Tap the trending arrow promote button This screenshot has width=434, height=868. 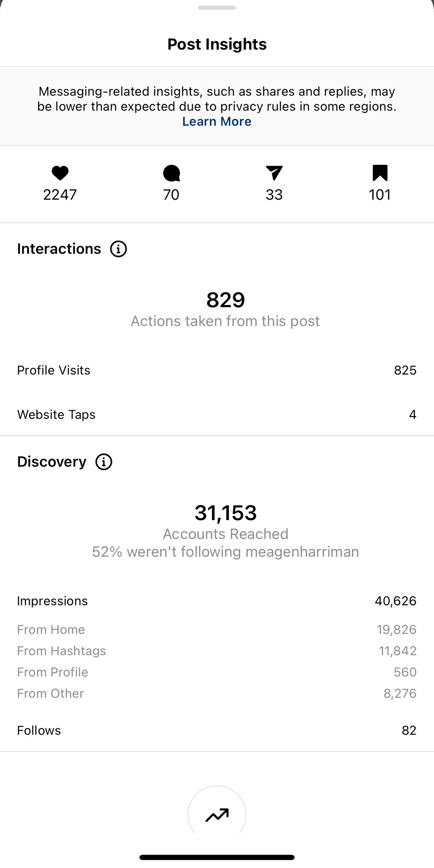[217, 815]
